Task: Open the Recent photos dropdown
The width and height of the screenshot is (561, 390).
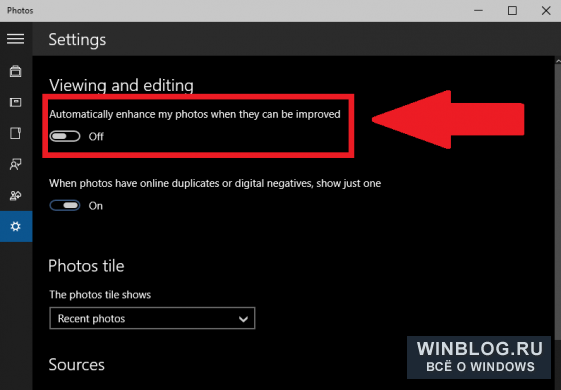Action: (x=152, y=318)
